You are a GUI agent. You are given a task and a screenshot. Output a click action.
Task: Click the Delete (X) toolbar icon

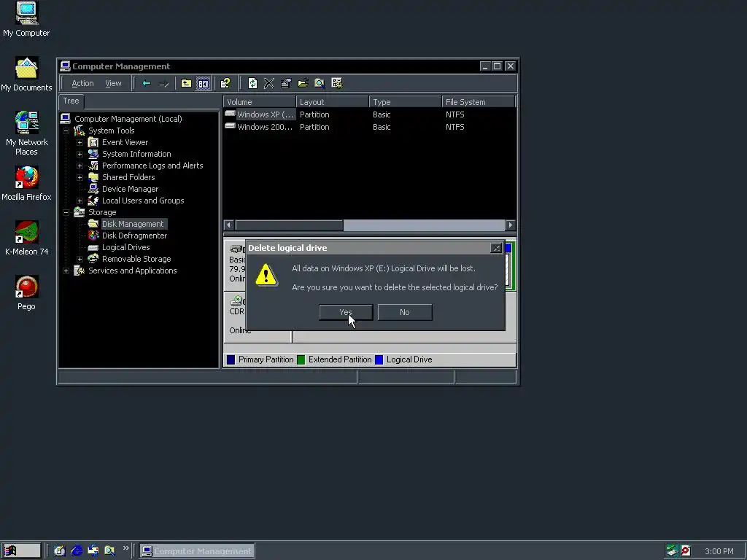pos(269,83)
